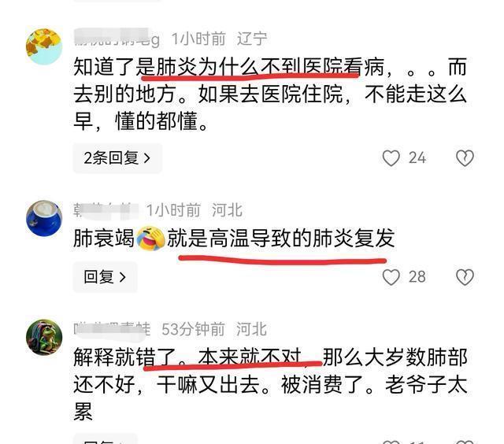The width and height of the screenshot is (504, 444).
Task: Open username ending in 'g' from Liaoning
Action: [x=117, y=39]
